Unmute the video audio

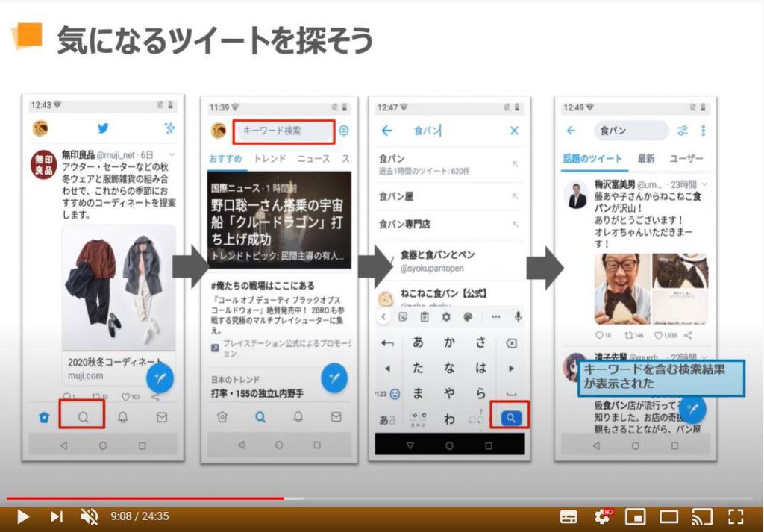(89, 516)
